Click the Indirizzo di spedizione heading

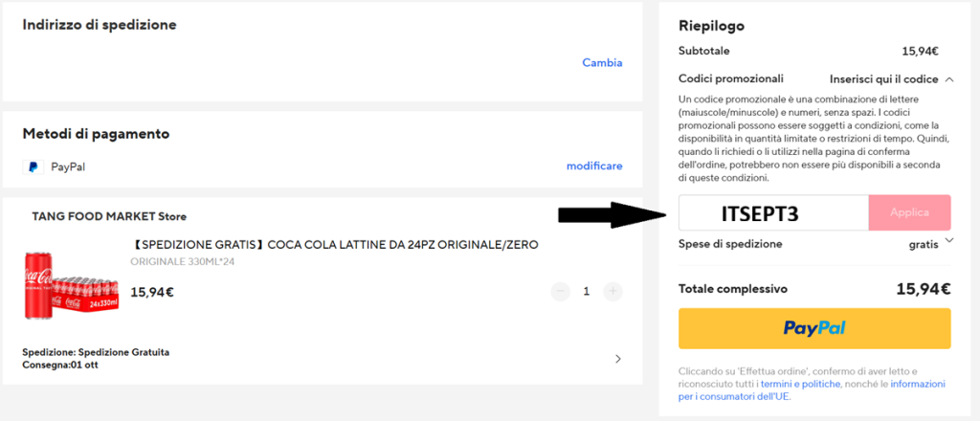(x=100, y=25)
